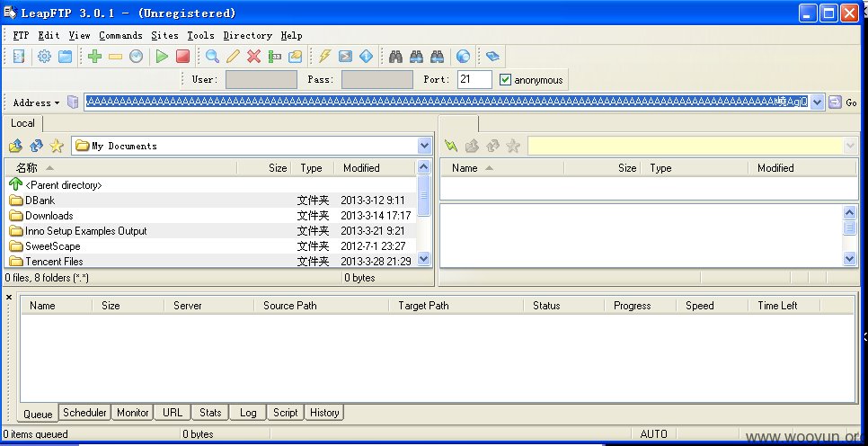This screenshot has width=868, height=446.
Task: Click the clock schedule toolbar icon
Action: (137, 56)
